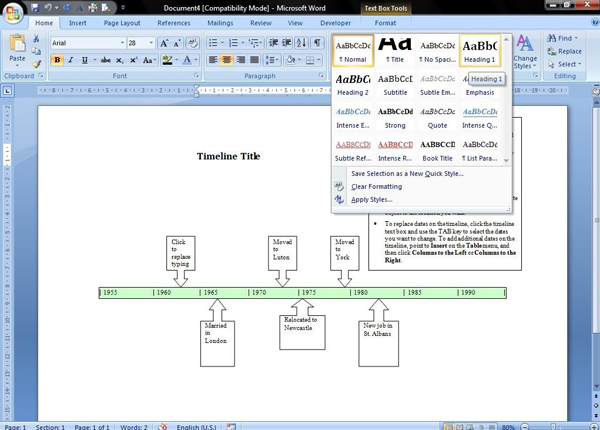This screenshot has height=430, width=600.
Task: Choose Clear Formatting from styles menu
Action: pos(376,186)
